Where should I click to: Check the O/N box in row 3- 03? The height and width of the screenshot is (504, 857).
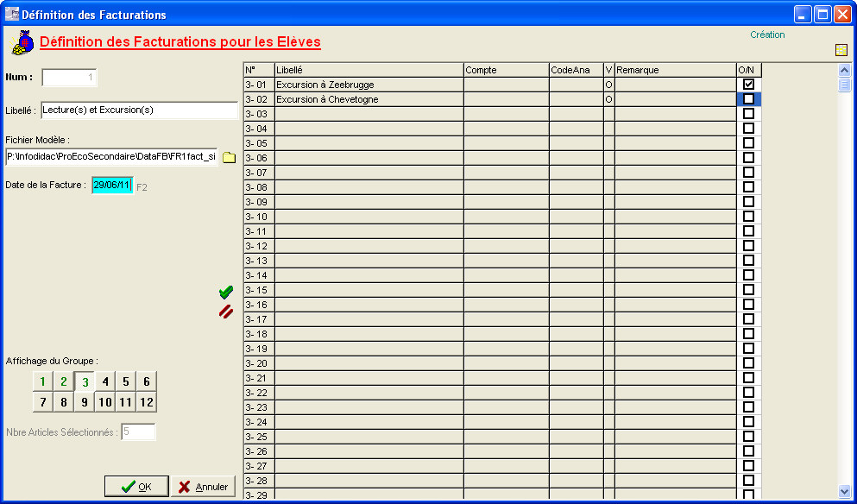point(748,114)
